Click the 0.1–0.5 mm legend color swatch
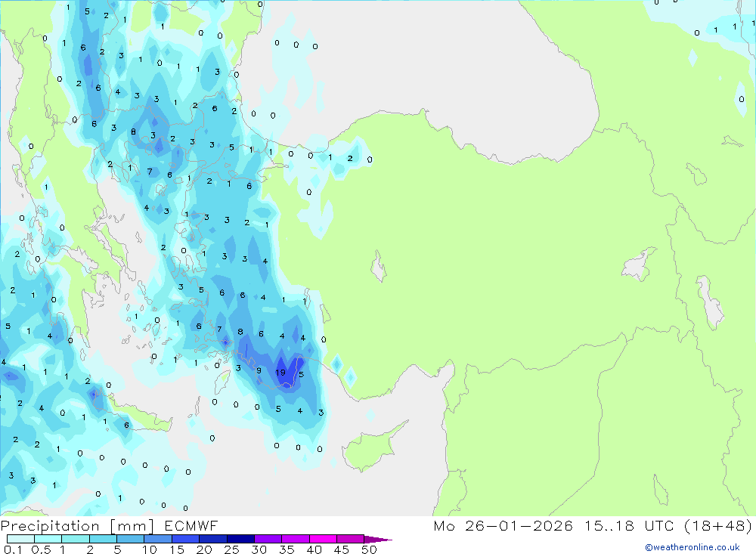Screen dimensions: 756x554 [x=20, y=539]
